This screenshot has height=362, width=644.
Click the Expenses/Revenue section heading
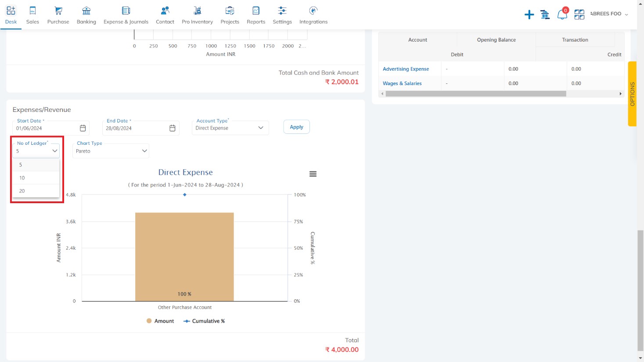click(x=42, y=110)
